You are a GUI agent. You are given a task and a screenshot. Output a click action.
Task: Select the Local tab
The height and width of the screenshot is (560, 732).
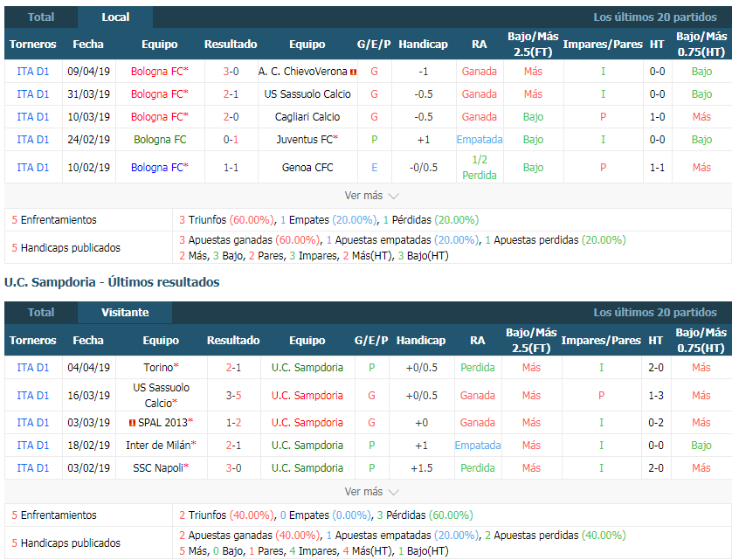click(x=115, y=17)
